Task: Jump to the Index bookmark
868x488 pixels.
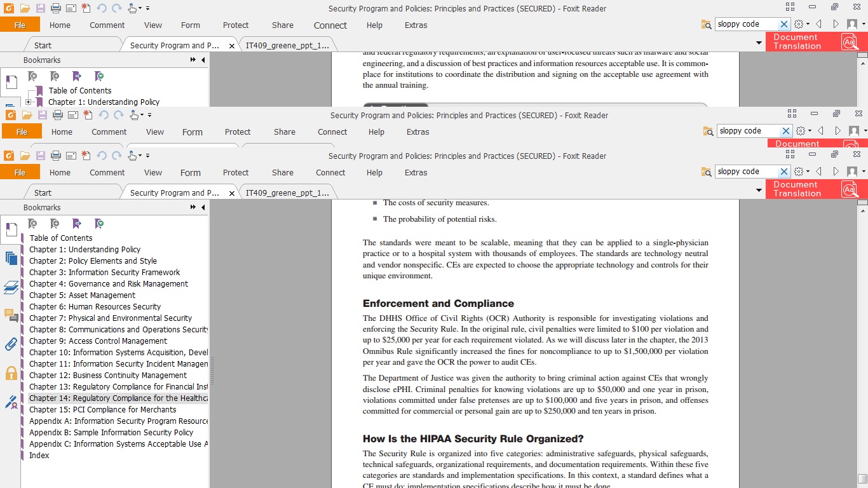Action: (x=39, y=456)
